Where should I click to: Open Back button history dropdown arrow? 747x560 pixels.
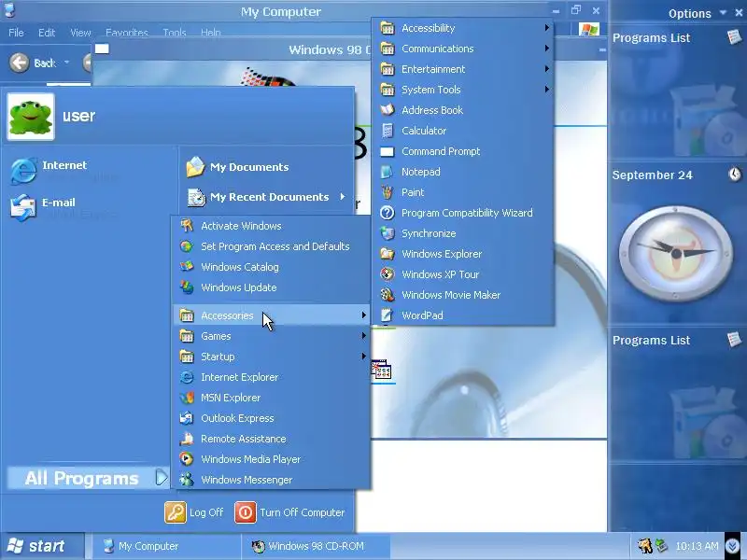tap(66, 63)
